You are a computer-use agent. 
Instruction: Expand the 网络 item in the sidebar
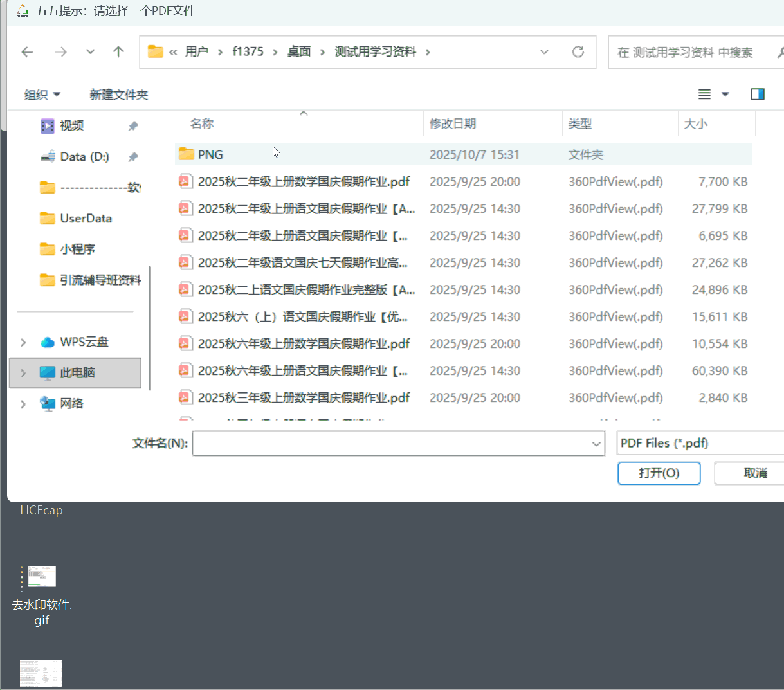tap(23, 403)
